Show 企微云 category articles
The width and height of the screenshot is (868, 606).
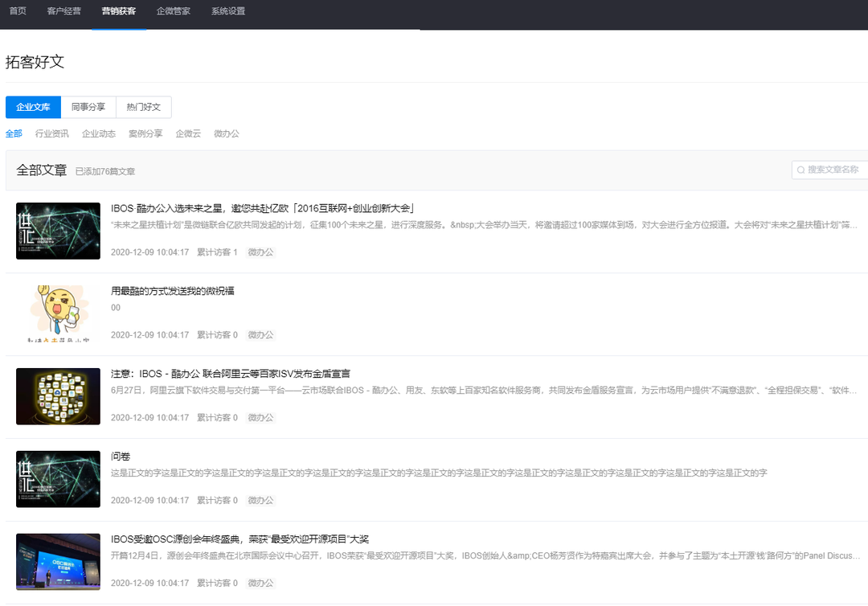point(188,133)
